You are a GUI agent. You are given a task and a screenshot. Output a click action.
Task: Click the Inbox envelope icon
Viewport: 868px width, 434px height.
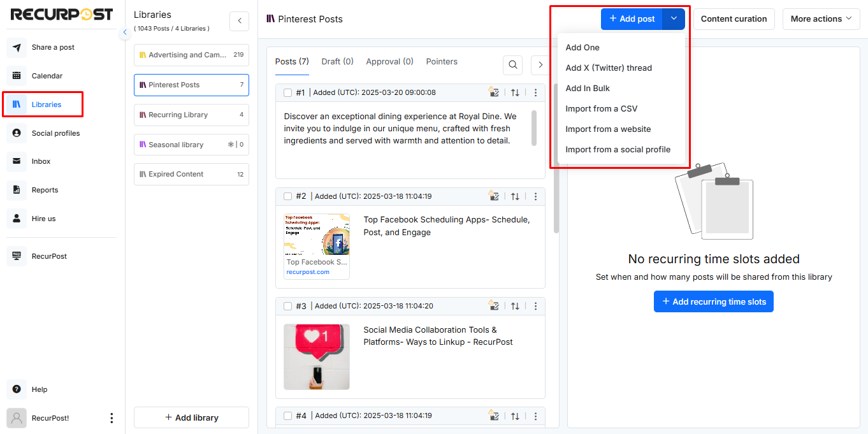[x=17, y=161]
